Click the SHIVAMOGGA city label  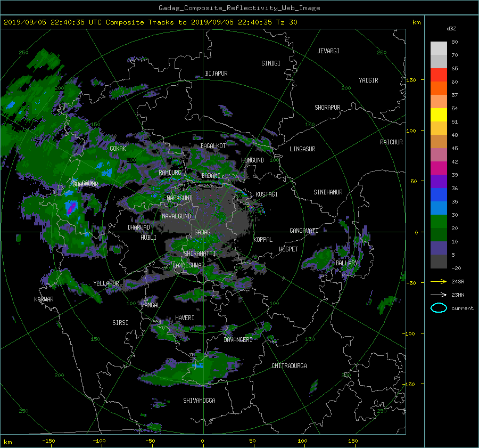(199, 401)
